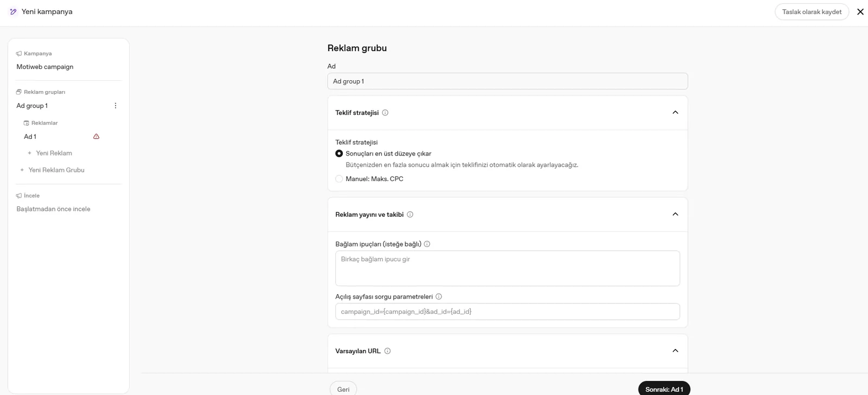Collapse the Reklam yayını ve takibi section
868x395 pixels.
click(675, 214)
